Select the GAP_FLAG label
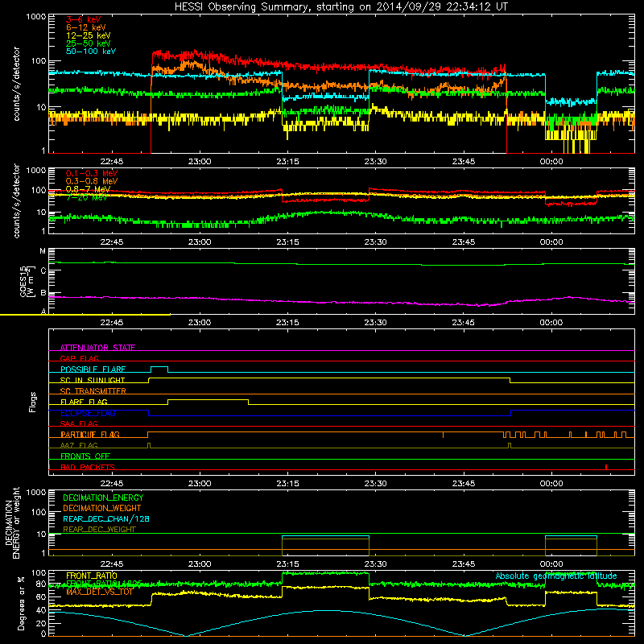This screenshot has height=644, width=644. 79,358
